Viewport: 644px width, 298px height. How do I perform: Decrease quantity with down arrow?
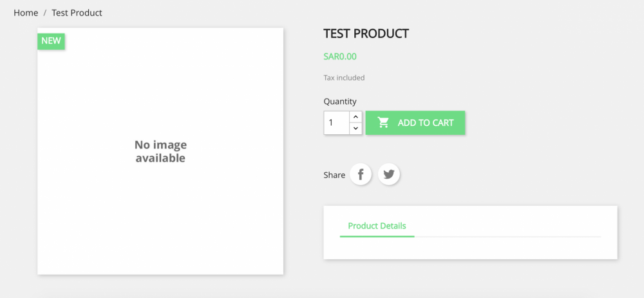click(x=355, y=128)
